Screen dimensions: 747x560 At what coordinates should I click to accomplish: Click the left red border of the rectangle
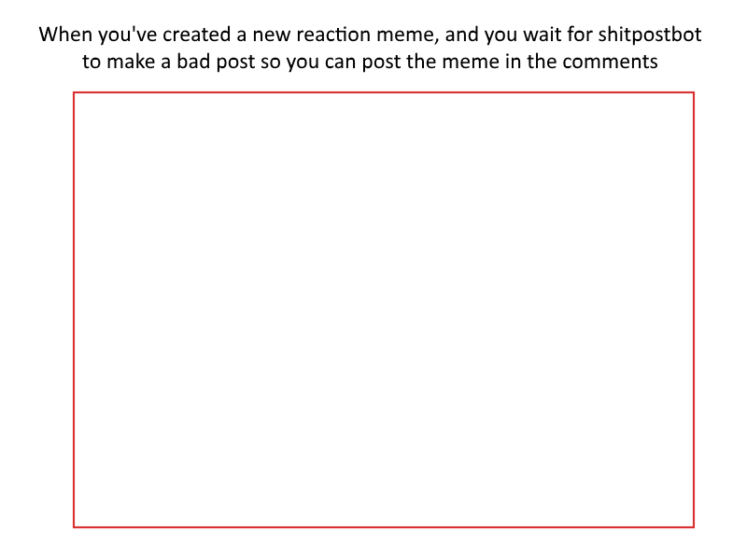pyautogui.click(x=74, y=310)
